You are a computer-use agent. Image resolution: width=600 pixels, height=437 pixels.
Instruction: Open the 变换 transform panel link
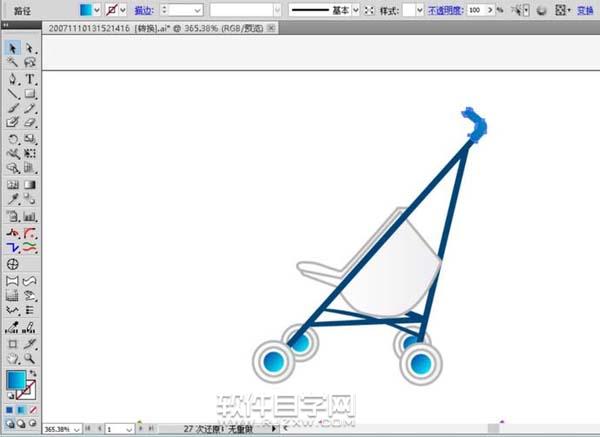pyautogui.click(x=585, y=10)
